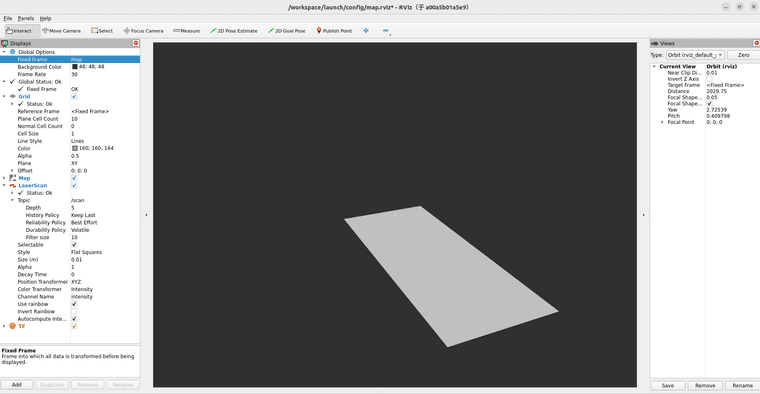Collapse the Global Options tree node
The image size is (760, 394).
click(x=4, y=52)
